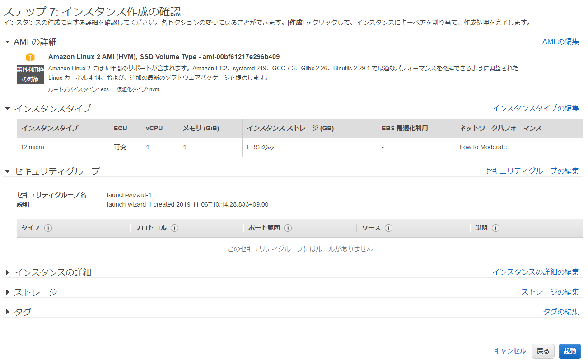Open the セキュリティグループの編集 link
Viewport: 588px width, 364px height.
(532, 171)
